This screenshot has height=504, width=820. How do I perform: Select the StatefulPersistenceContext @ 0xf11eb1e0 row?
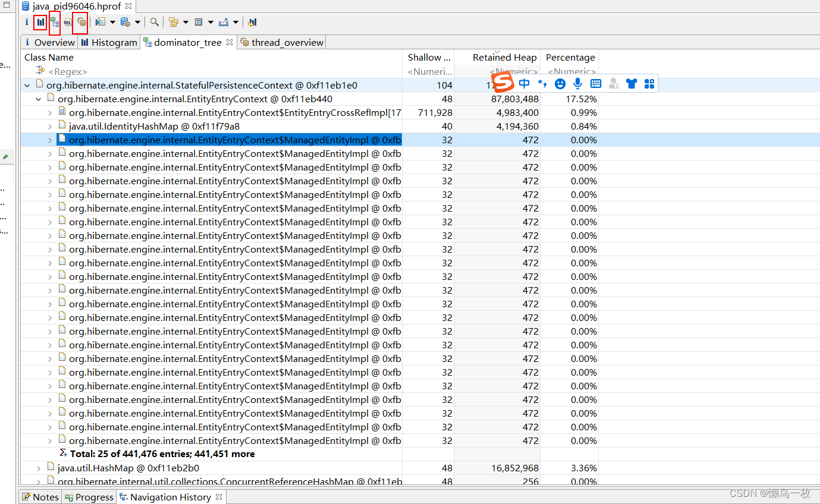tap(202, 85)
